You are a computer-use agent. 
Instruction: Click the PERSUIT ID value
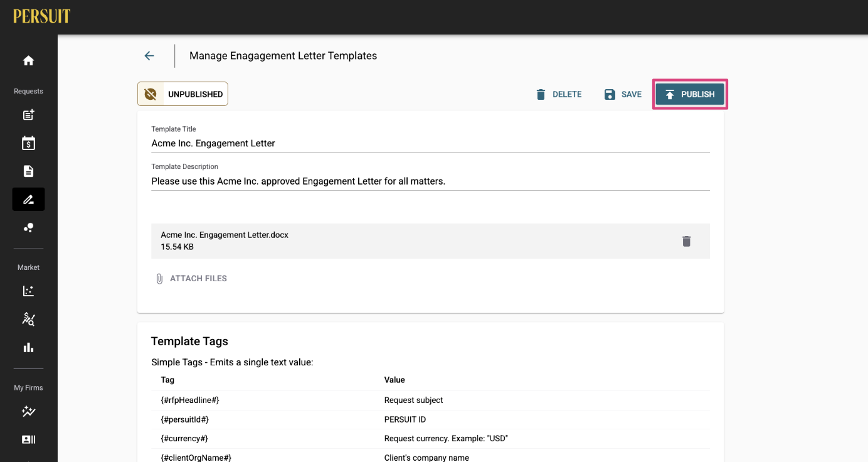click(x=405, y=419)
